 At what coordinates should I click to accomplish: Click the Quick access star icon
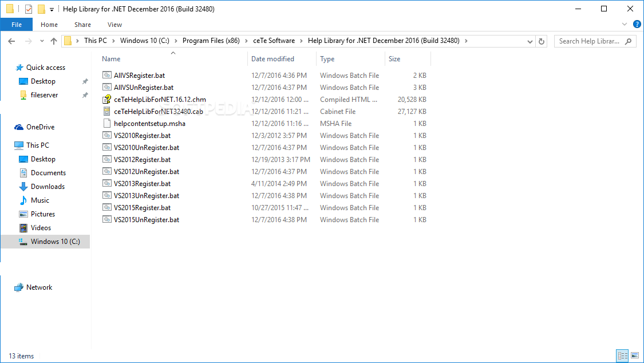point(19,68)
